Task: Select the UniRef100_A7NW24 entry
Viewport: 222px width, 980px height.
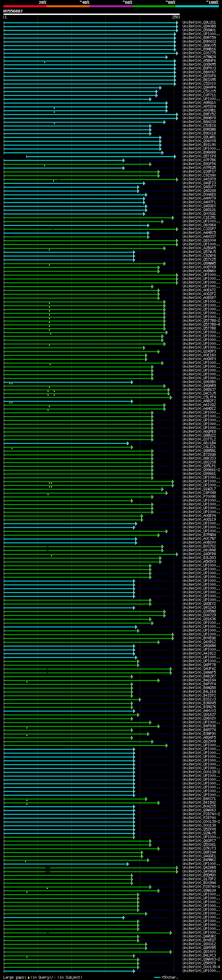Action: click(x=199, y=57)
